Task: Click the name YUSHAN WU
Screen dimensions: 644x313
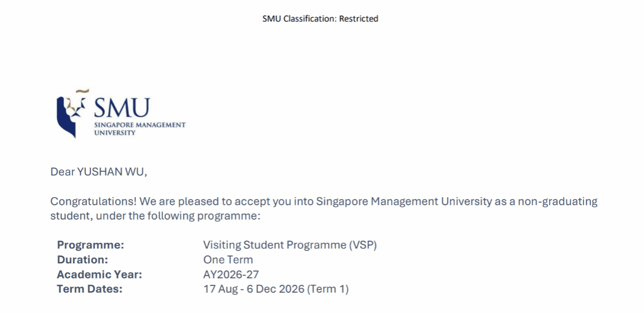Action: [112, 172]
